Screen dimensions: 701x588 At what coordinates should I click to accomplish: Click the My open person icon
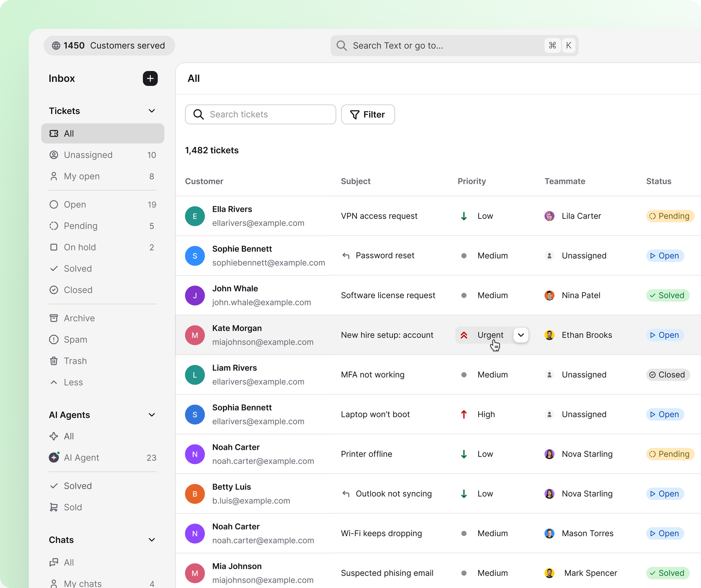[x=54, y=176]
